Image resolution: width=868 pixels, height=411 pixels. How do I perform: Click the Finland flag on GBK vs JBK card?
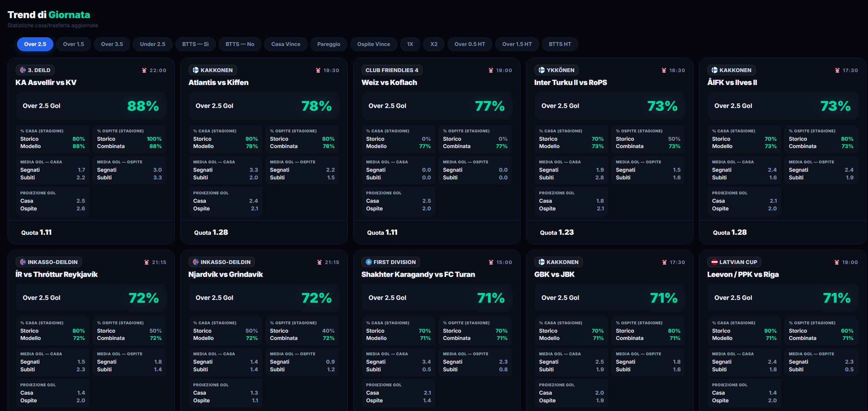tap(542, 262)
